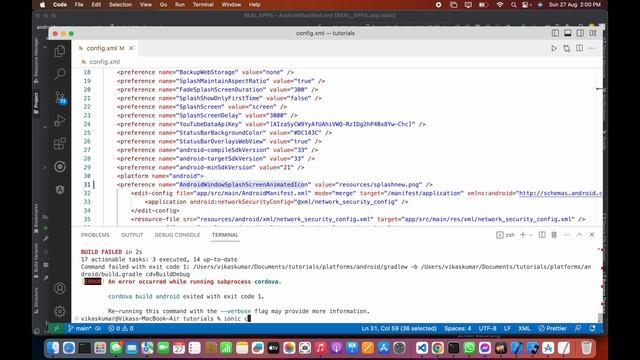Open the Selection menu
The width and height of the screenshot is (640, 360).
pos(120,4)
